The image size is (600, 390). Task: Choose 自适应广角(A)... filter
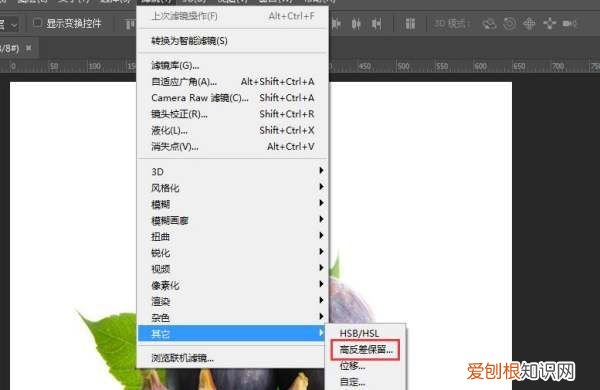232,82
